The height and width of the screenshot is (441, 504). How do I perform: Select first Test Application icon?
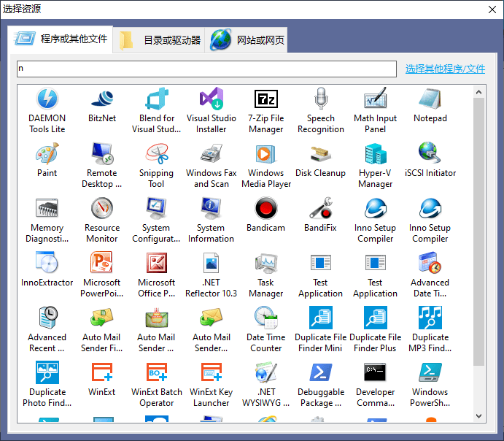(x=320, y=263)
